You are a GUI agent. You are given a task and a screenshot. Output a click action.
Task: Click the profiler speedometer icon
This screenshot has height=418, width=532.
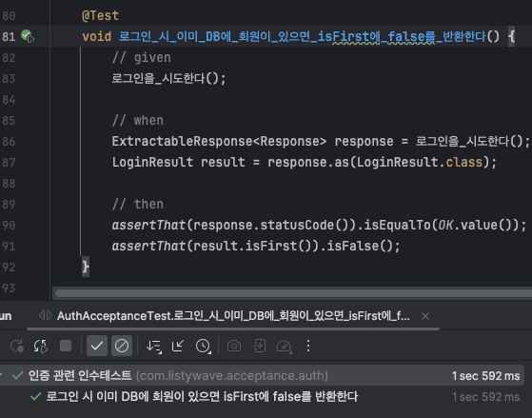284,347
